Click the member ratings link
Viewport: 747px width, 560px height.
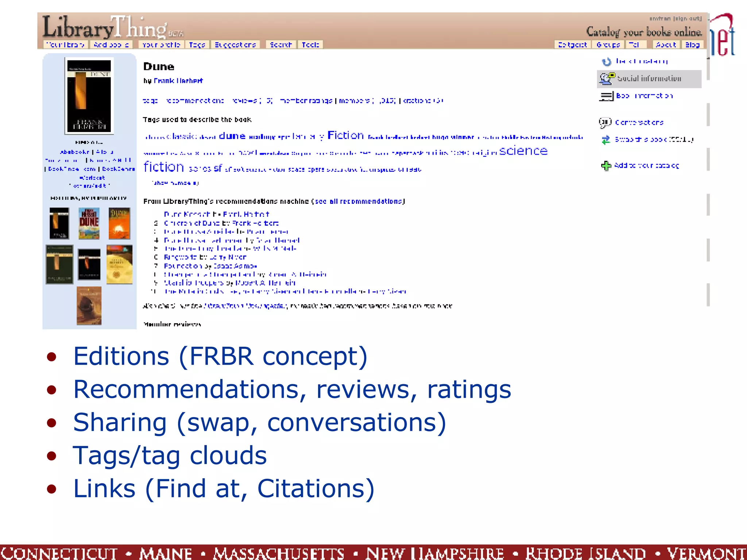pyautogui.click(x=306, y=101)
